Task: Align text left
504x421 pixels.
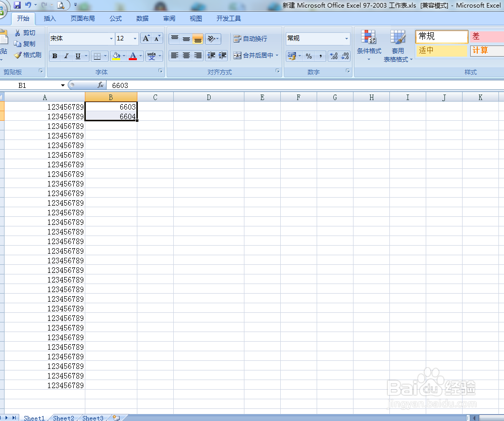Action: coord(175,56)
